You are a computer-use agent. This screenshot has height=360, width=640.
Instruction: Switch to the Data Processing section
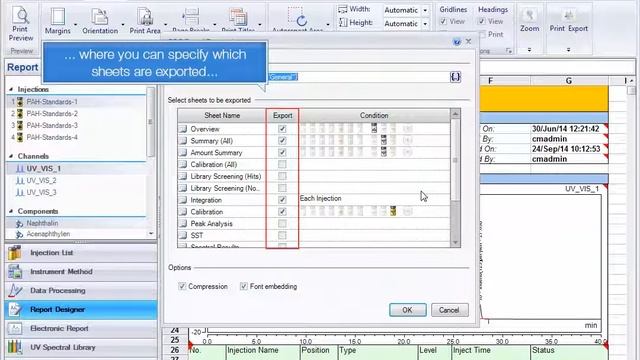(x=81, y=290)
